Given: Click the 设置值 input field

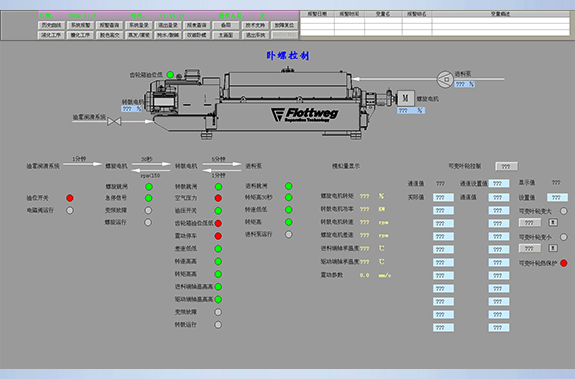Looking at the screenshot, I should (x=557, y=198).
